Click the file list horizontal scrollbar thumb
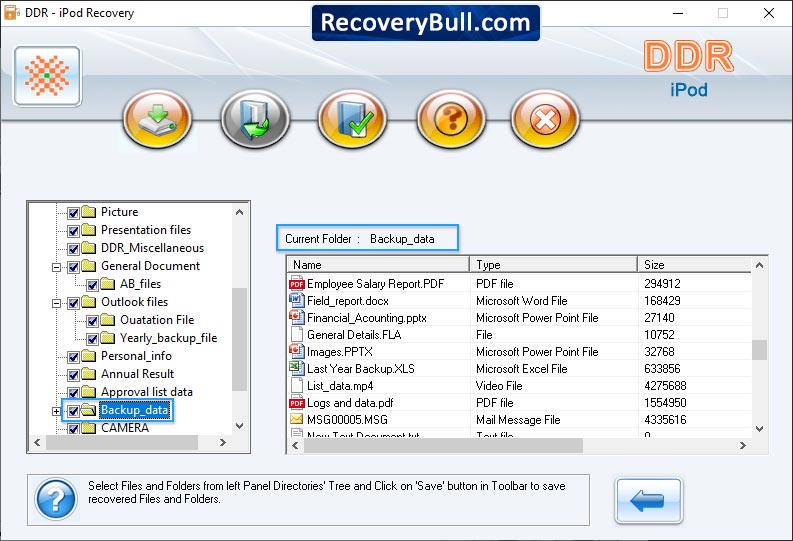Viewport: 793px width, 541px height. tap(444, 445)
